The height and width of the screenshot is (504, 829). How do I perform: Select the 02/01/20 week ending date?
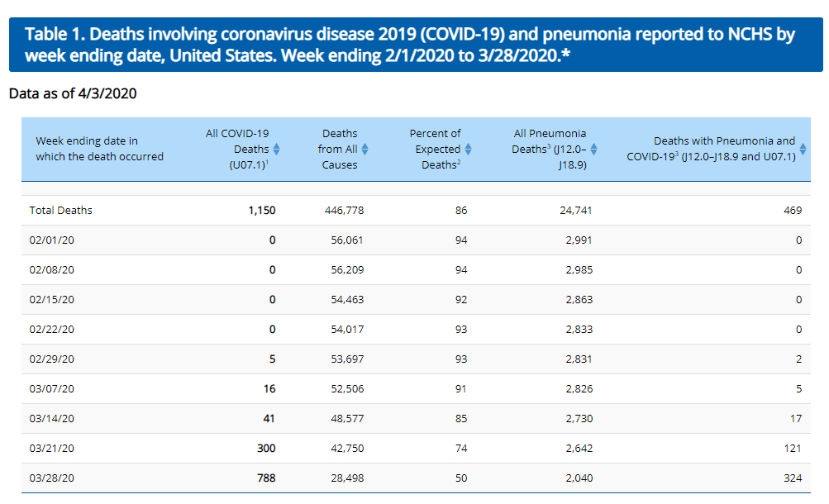point(52,240)
